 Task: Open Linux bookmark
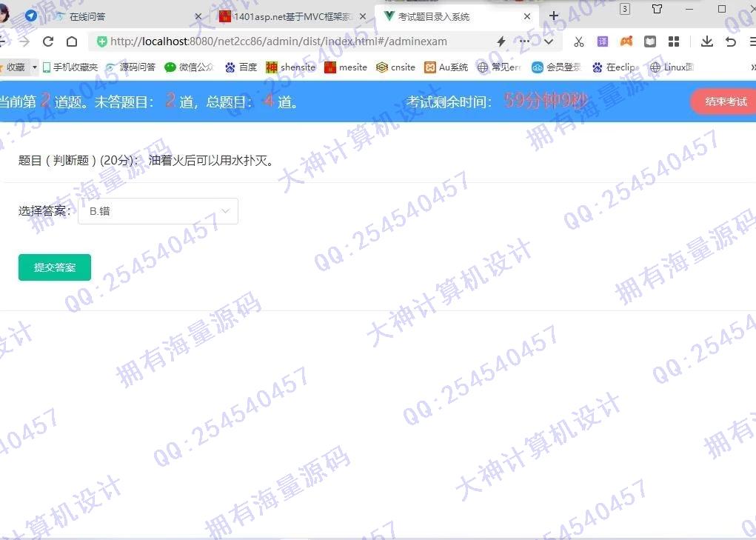click(x=672, y=67)
